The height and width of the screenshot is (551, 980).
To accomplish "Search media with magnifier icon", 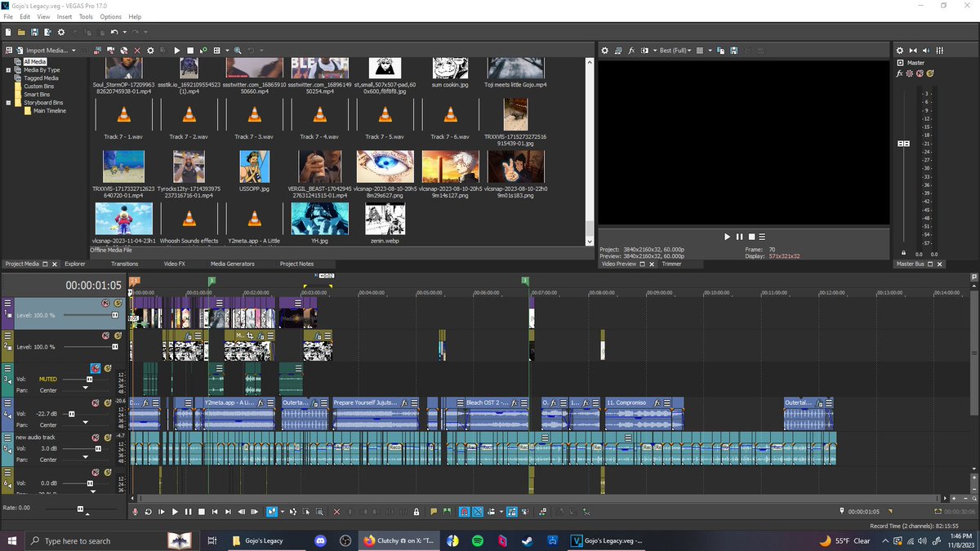I will [238, 51].
